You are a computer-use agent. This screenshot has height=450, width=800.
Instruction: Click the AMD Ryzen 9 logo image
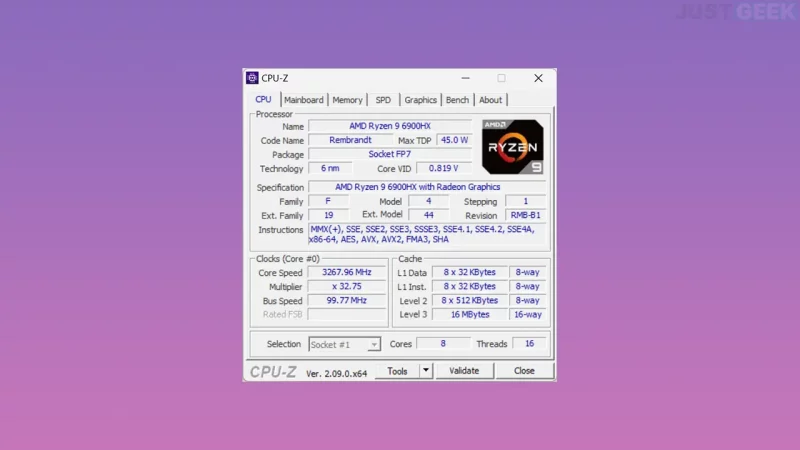(x=512, y=147)
